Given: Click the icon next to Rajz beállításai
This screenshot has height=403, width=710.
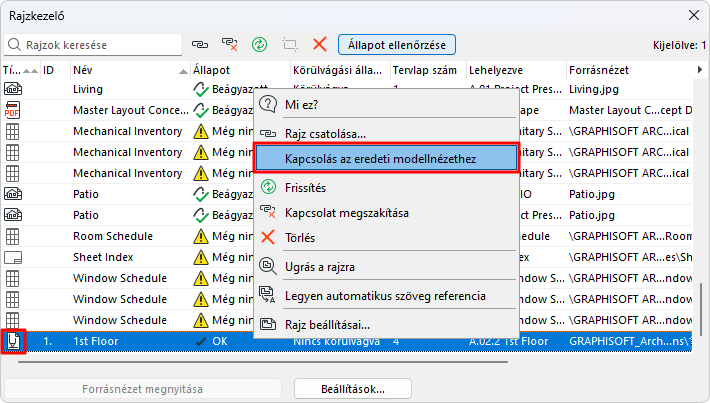Looking at the screenshot, I should [x=268, y=325].
